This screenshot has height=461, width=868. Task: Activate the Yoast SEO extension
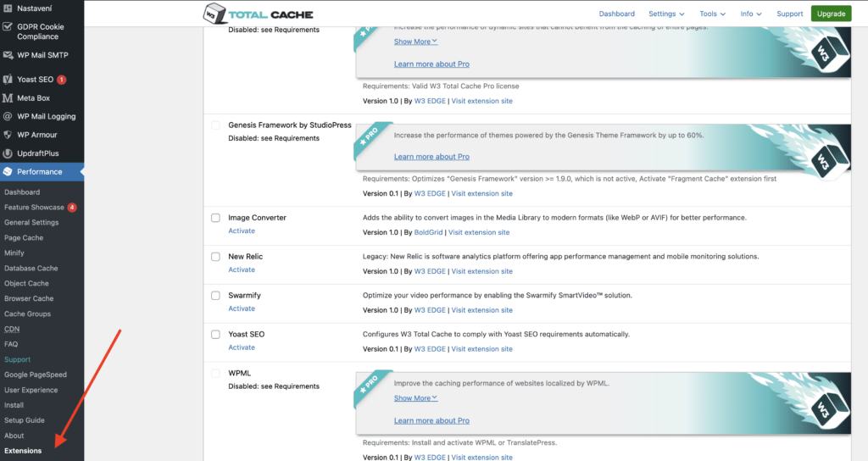[x=242, y=347]
